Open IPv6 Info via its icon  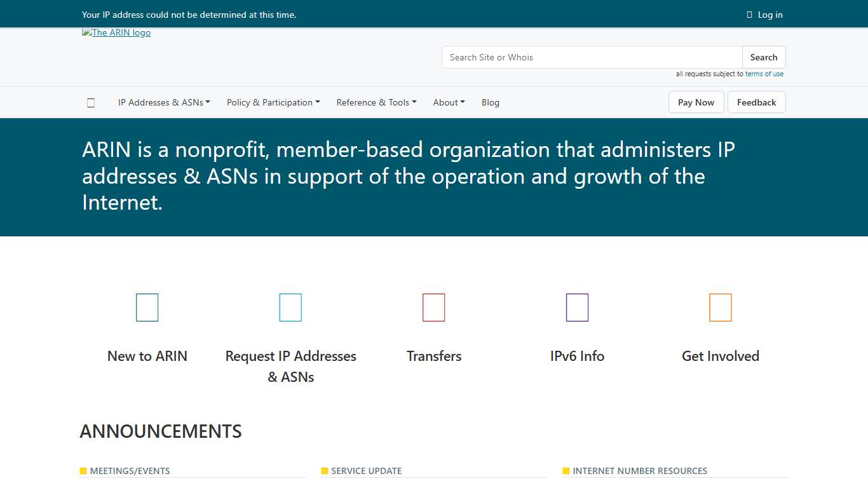click(577, 307)
